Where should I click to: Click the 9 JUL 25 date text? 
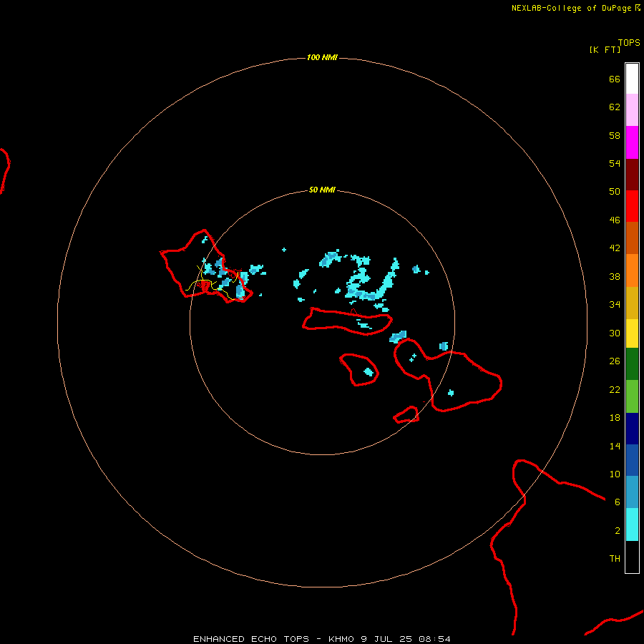pyautogui.click(x=386, y=639)
